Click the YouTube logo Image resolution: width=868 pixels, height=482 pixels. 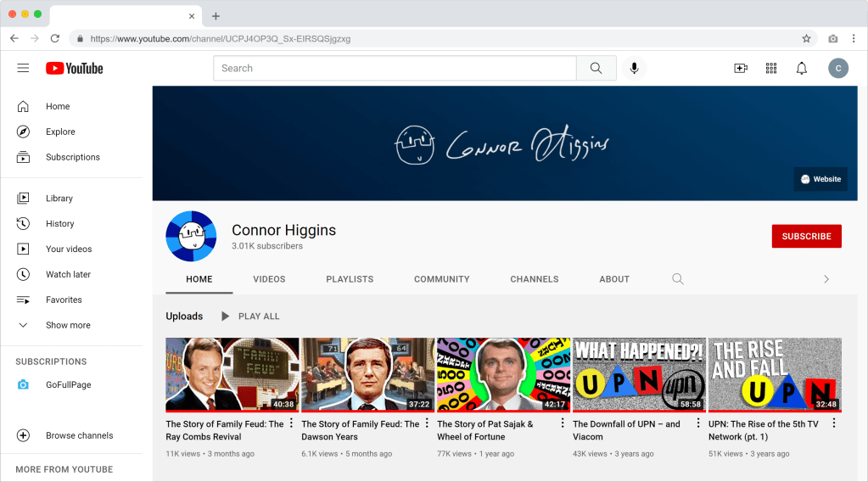tap(75, 68)
